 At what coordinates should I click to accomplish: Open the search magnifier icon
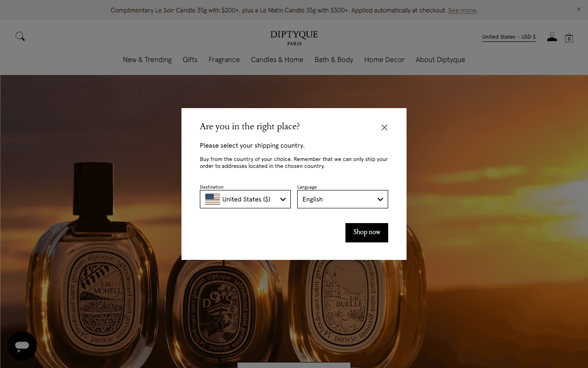(x=20, y=36)
